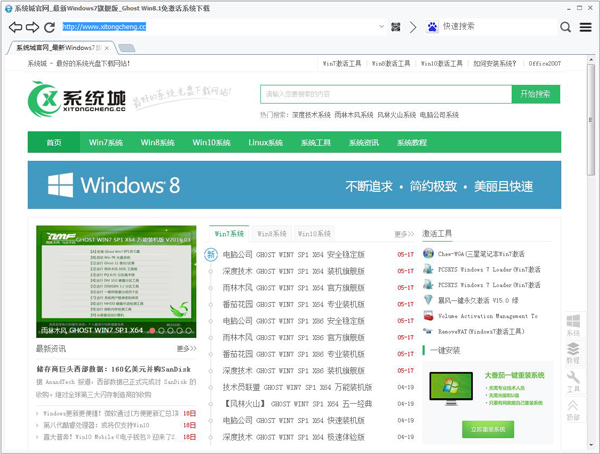Reload the page with refresh icon
The image size is (600, 454).
[x=49, y=27]
